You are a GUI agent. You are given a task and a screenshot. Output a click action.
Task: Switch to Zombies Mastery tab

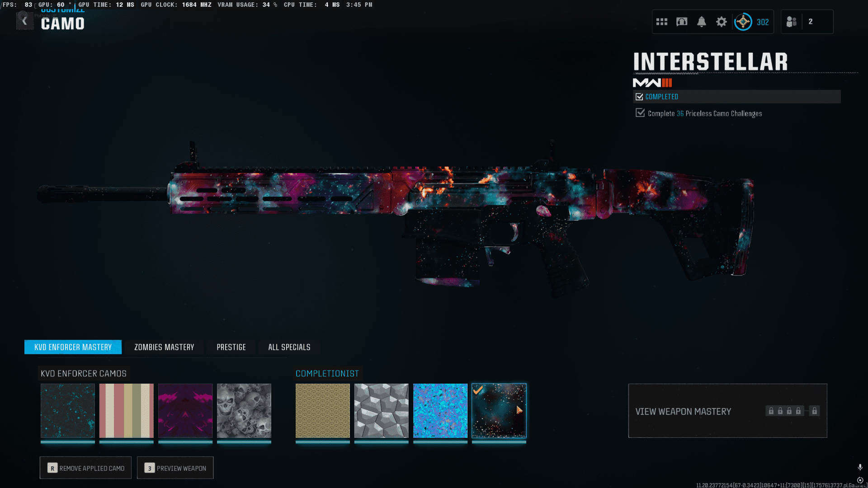point(164,347)
